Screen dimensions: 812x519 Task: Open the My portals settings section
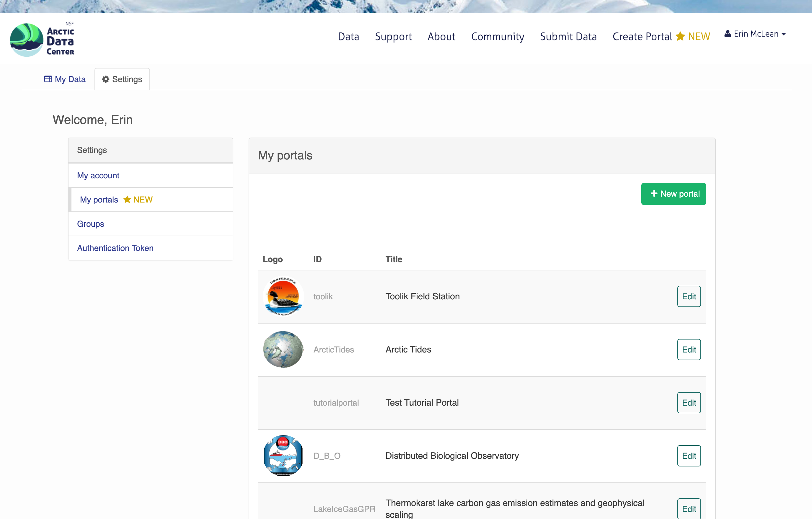click(x=99, y=200)
